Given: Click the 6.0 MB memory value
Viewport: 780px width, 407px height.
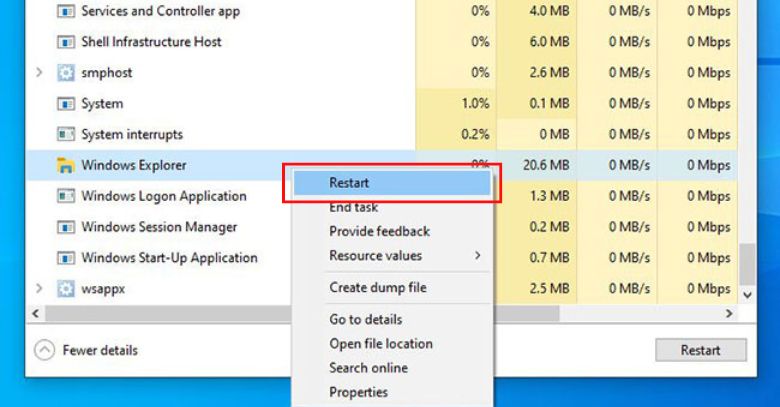Looking at the screenshot, I should 549,42.
